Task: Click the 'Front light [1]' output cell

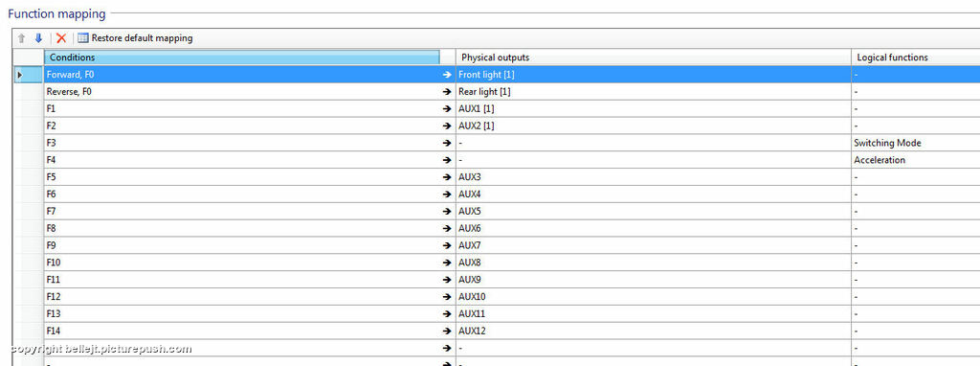Action: [654, 75]
